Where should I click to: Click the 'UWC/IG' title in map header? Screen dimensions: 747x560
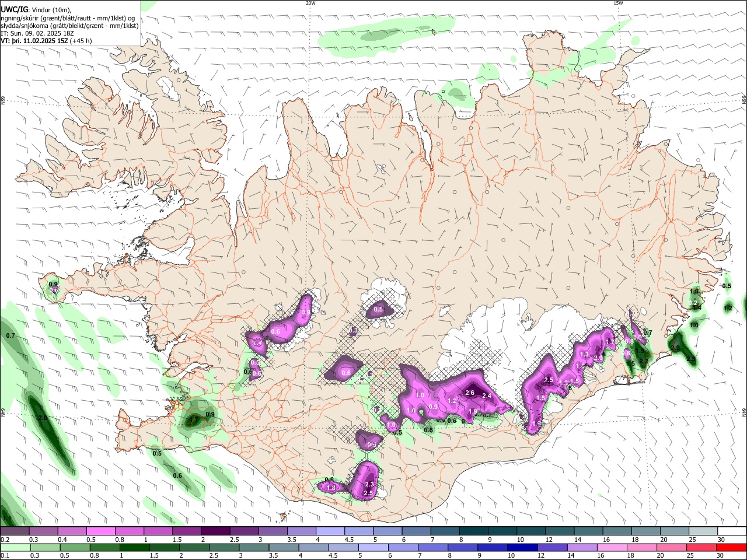coord(14,9)
